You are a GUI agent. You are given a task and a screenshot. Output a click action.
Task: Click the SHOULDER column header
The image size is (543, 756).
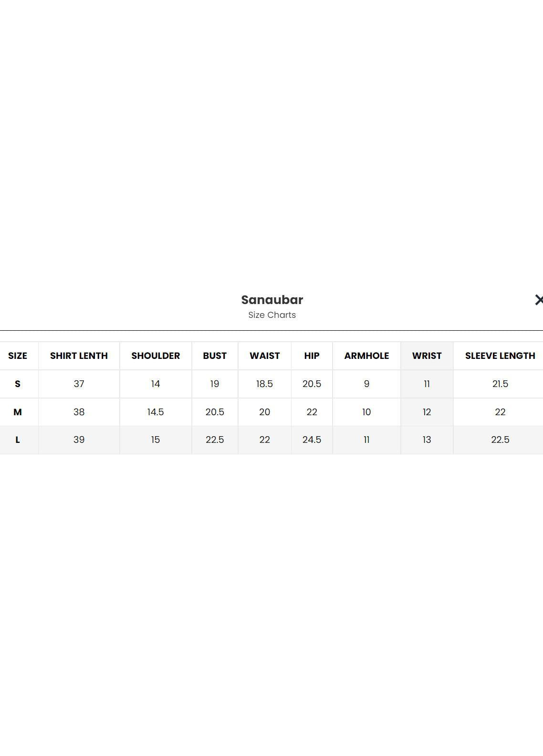pyautogui.click(x=156, y=356)
